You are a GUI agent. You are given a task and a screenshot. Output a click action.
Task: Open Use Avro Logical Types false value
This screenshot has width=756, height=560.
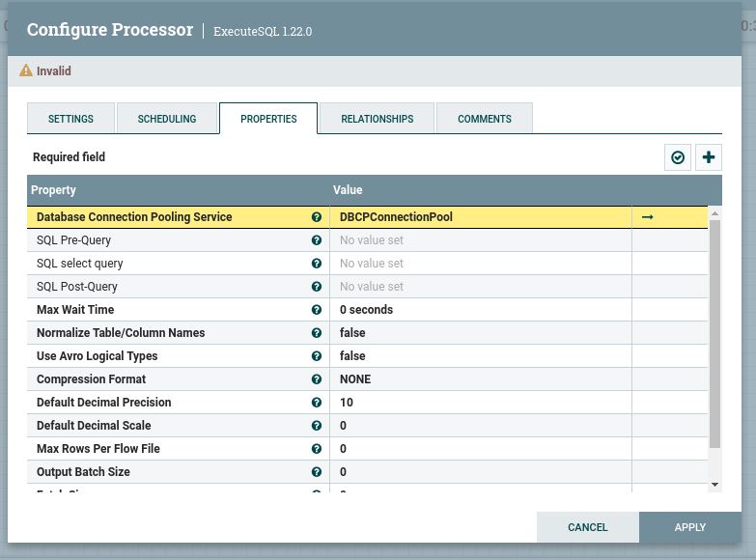[480, 356]
